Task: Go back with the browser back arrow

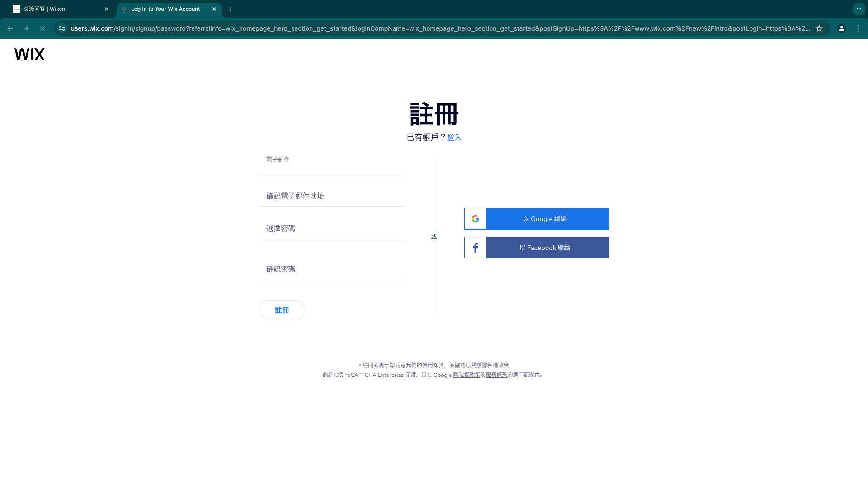Action: coord(10,28)
